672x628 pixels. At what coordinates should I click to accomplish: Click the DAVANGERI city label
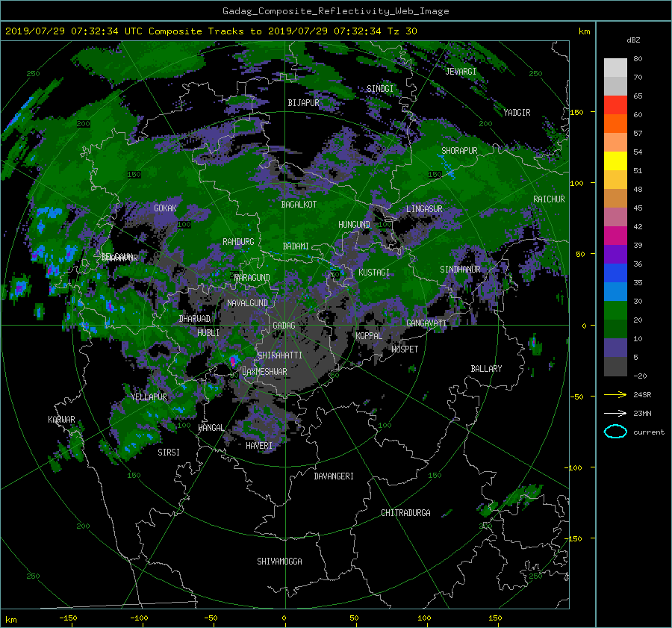point(334,476)
